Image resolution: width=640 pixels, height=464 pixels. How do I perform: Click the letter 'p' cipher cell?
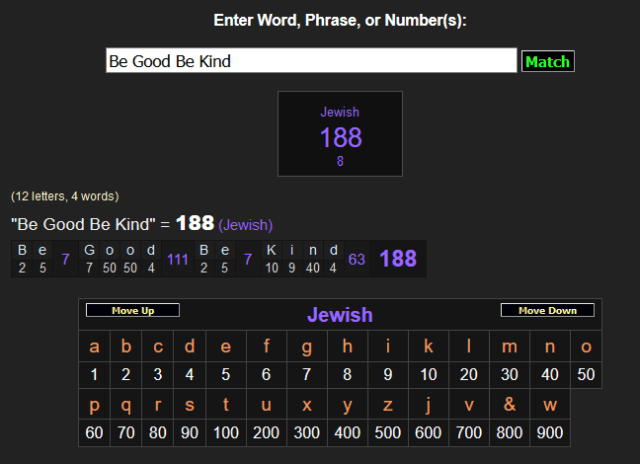pos(95,404)
